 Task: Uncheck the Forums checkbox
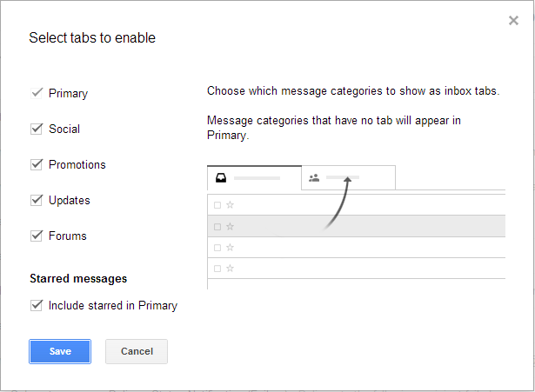pyautogui.click(x=37, y=236)
